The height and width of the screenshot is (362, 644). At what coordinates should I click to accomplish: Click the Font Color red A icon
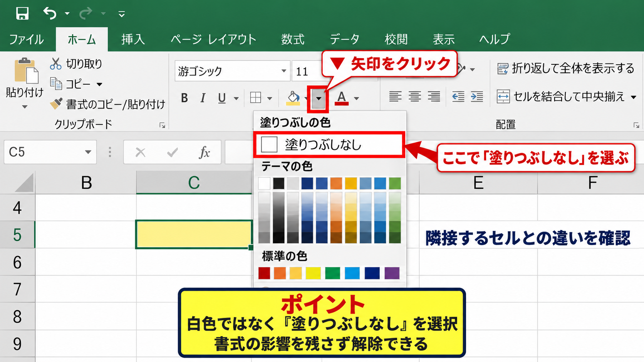[342, 98]
